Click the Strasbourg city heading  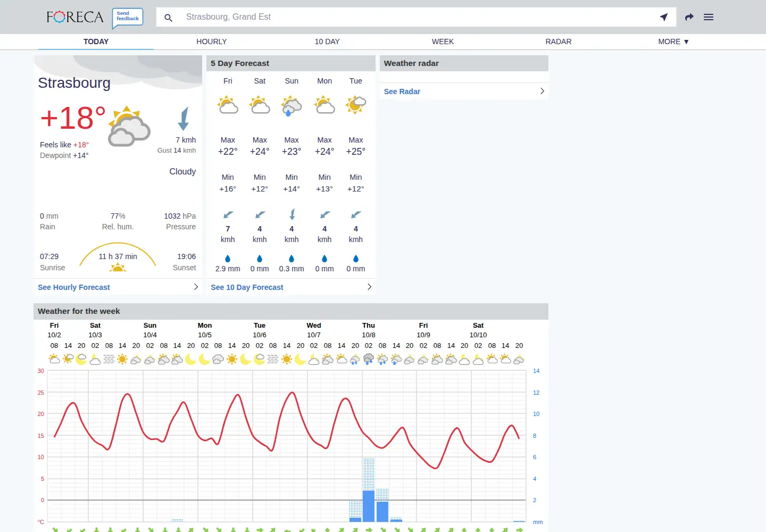pos(74,83)
